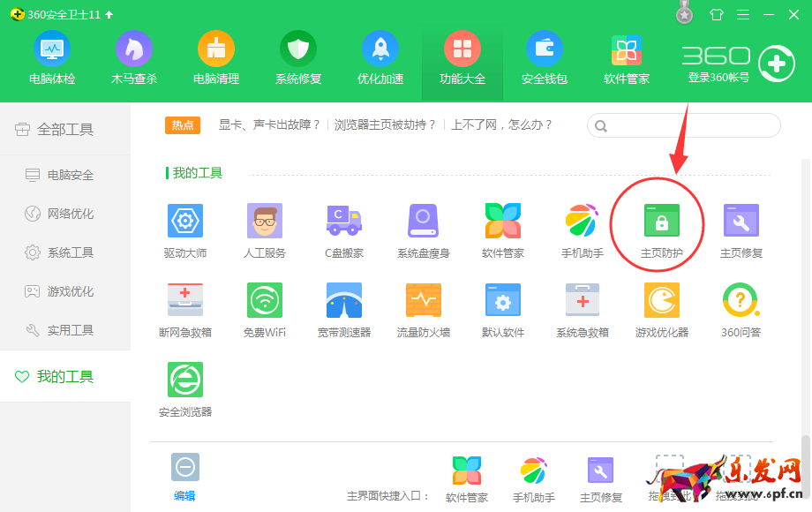Launch the 宽带测速器 speed test
Viewport: 812px width, 512px height.
pyautogui.click(x=343, y=307)
